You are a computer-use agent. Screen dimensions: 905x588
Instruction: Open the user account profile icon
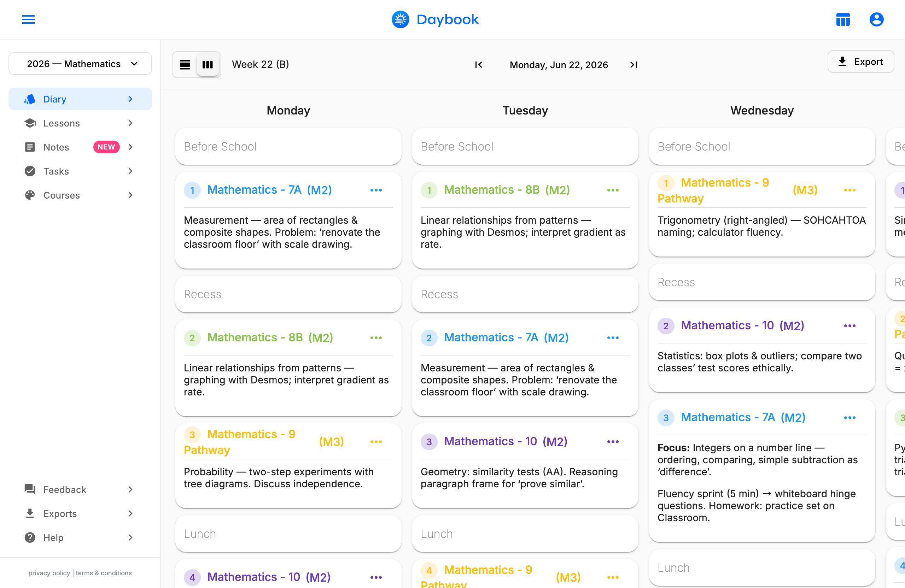coord(876,19)
